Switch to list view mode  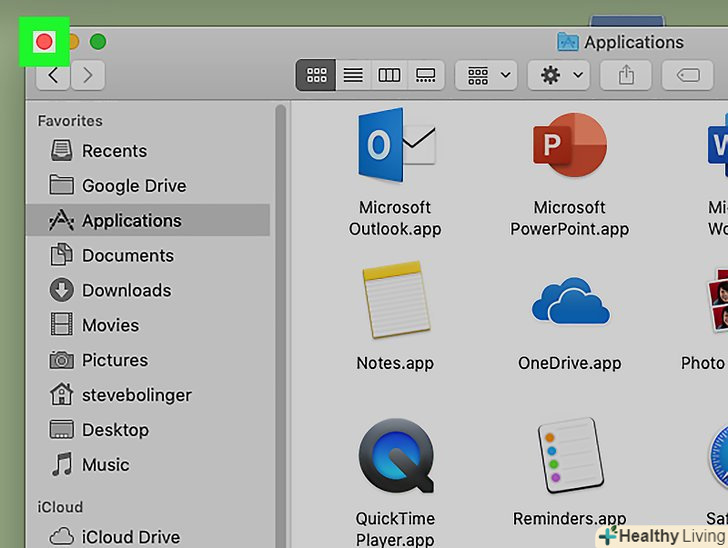click(352, 75)
